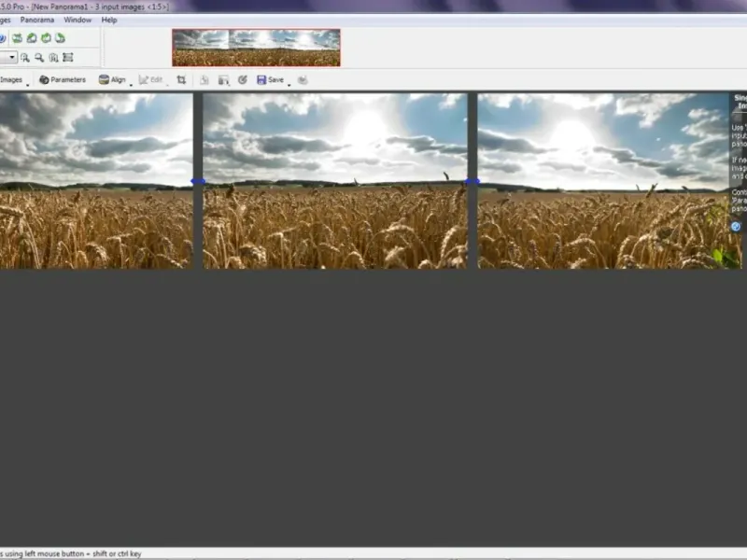Click the grayed page icon after crop
This screenshot has height=560, width=747.
click(x=204, y=80)
